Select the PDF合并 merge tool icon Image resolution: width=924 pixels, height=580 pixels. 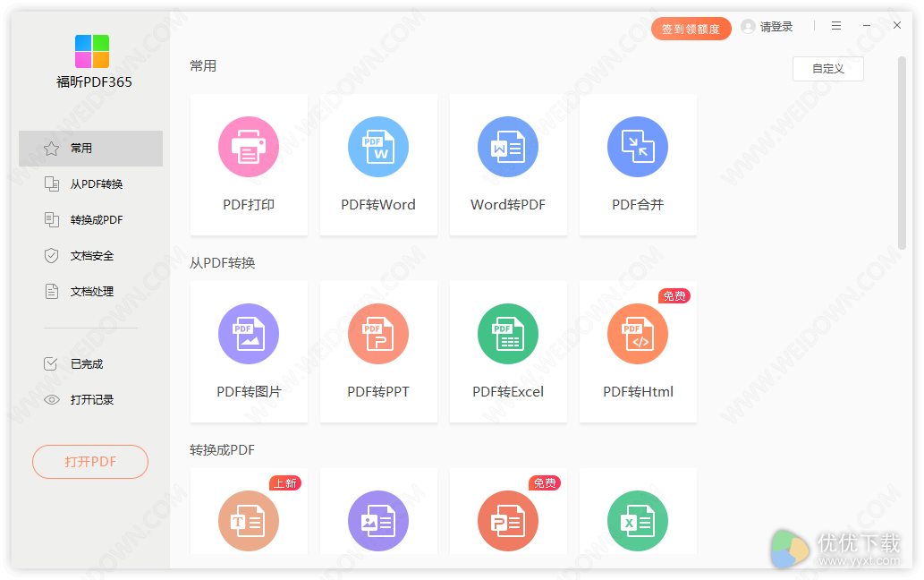point(638,147)
